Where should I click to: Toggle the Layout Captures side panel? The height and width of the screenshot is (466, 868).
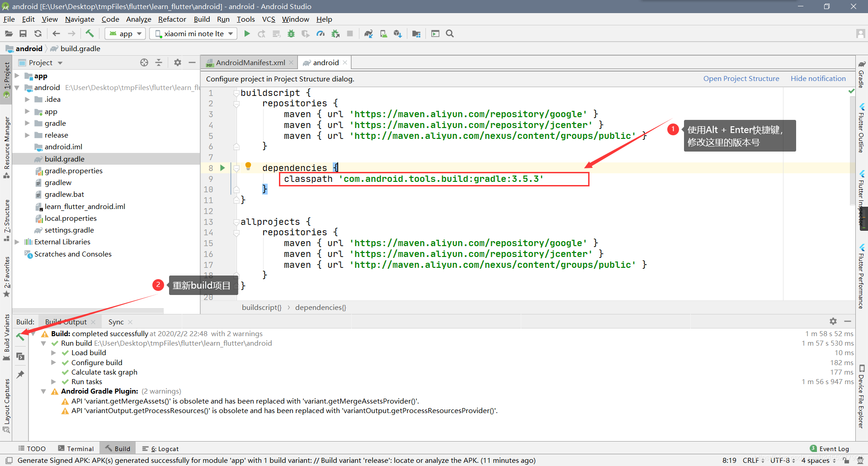tap(6, 405)
